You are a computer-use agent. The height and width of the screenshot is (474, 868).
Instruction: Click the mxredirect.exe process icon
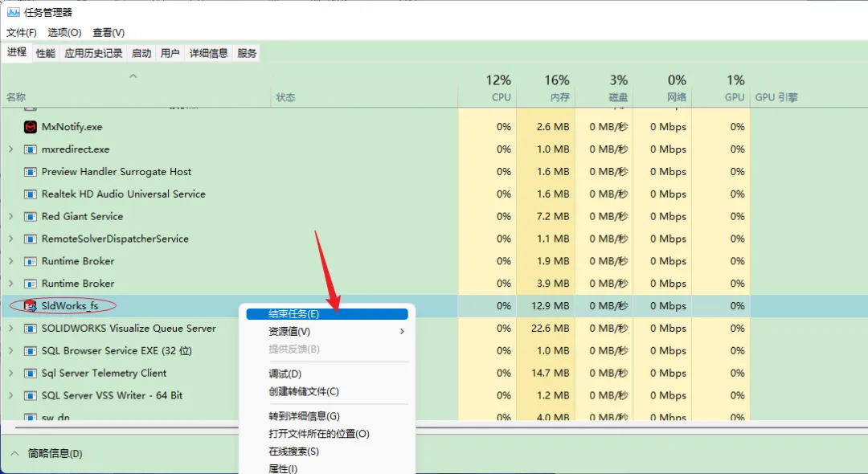30,149
